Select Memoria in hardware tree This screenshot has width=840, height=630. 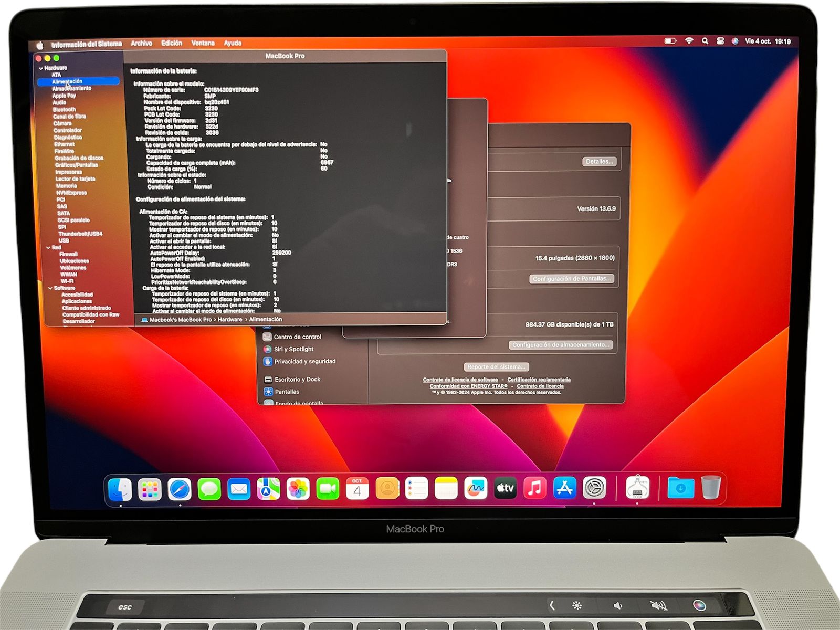(x=66, y=186)
